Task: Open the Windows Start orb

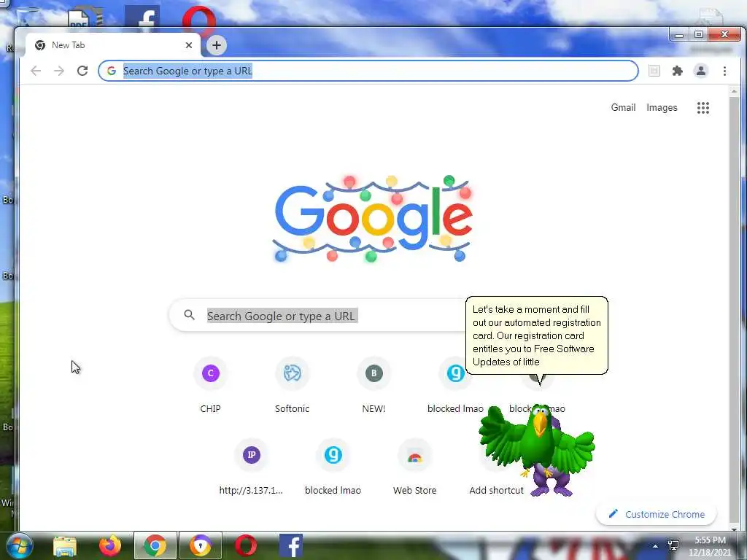Action: 18,545
